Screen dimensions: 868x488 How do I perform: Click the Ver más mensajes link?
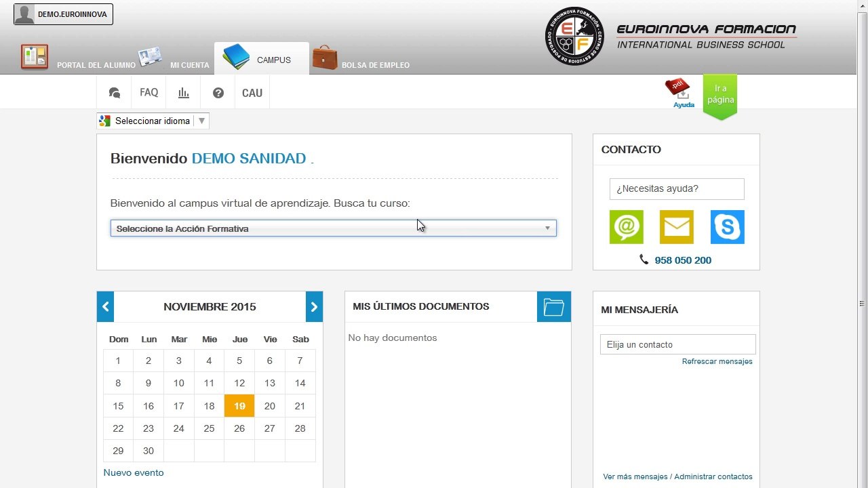click(635, 476)
